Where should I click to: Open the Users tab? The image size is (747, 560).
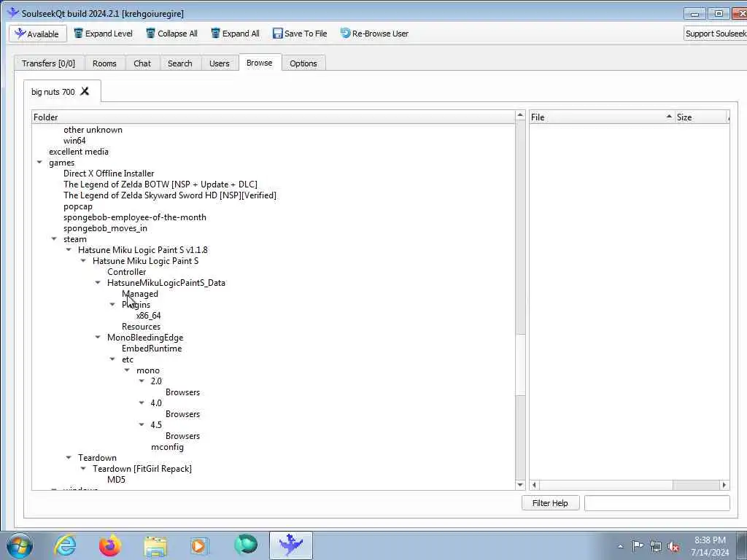pos(219,63)
